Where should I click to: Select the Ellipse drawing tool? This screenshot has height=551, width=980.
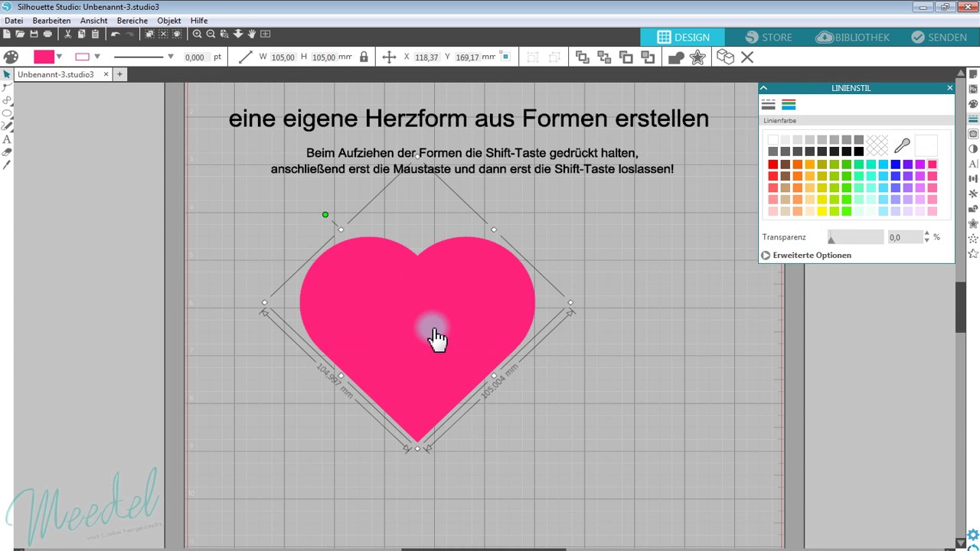coord(6,113)
